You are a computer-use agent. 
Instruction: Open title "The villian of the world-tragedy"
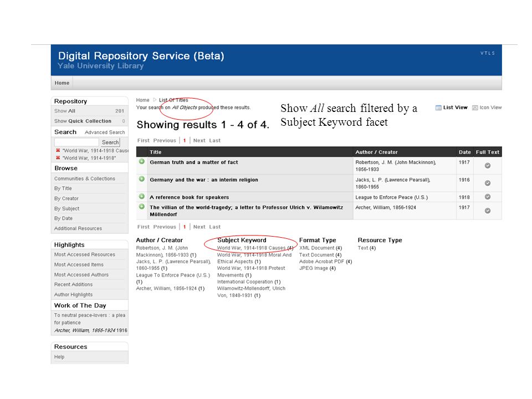click(246, 211)
